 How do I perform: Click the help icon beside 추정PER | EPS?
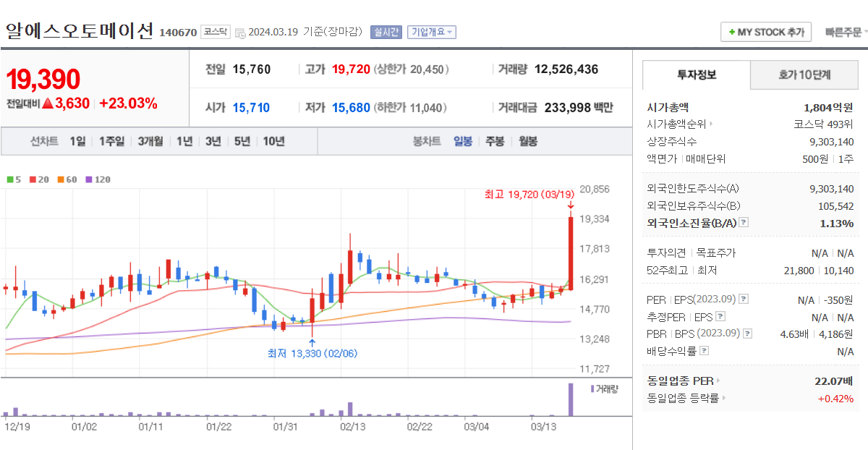pyautogui.click(x=720, y=317)
